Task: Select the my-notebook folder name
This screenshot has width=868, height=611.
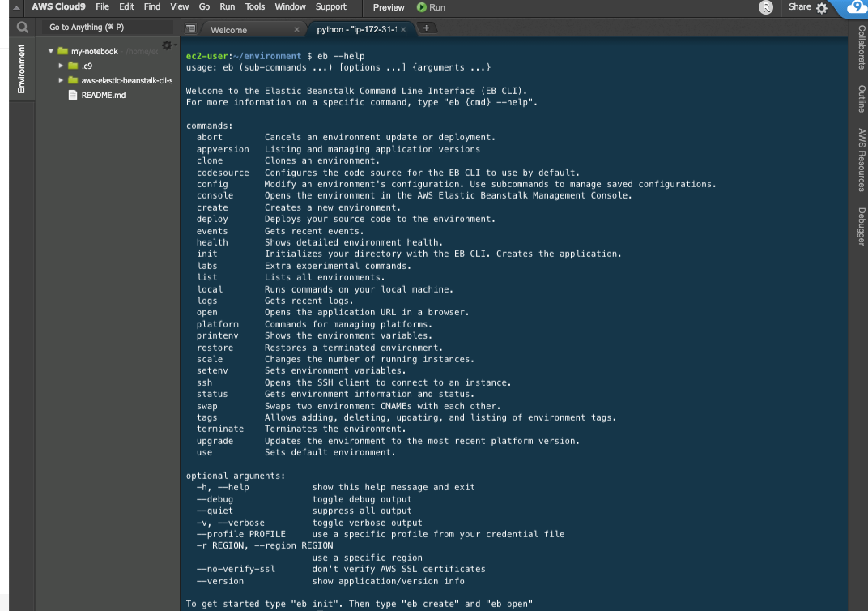Action: pos(95,52)
